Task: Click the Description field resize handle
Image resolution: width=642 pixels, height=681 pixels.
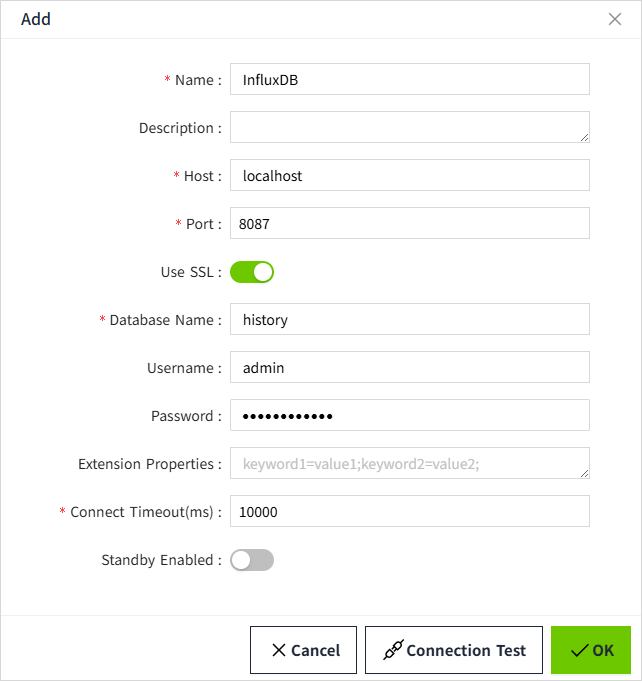Action: tap(584, 138)
